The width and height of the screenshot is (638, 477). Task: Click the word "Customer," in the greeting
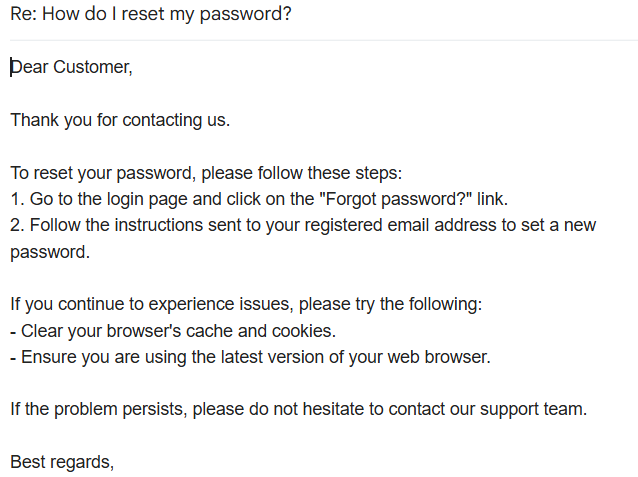(93, 67)
